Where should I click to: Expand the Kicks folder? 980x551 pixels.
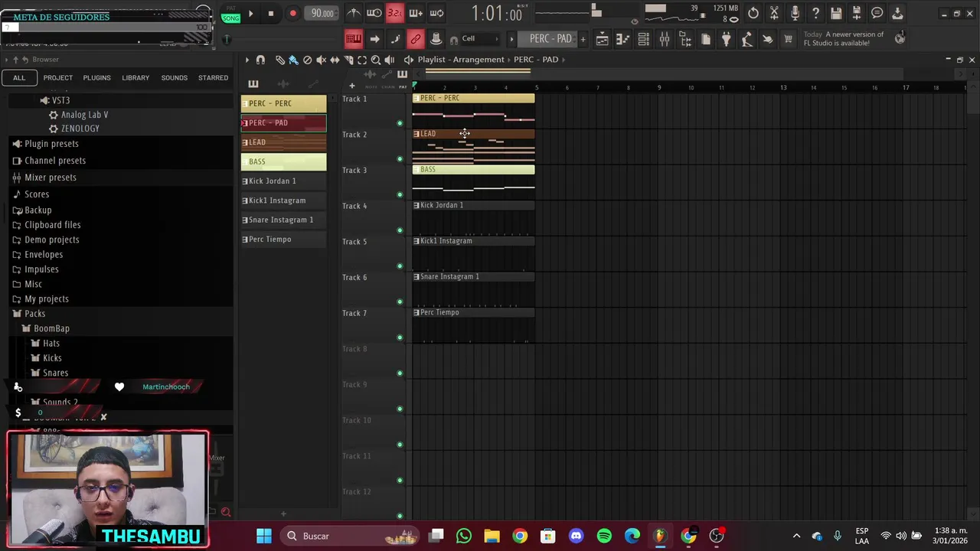pos(52,358)
